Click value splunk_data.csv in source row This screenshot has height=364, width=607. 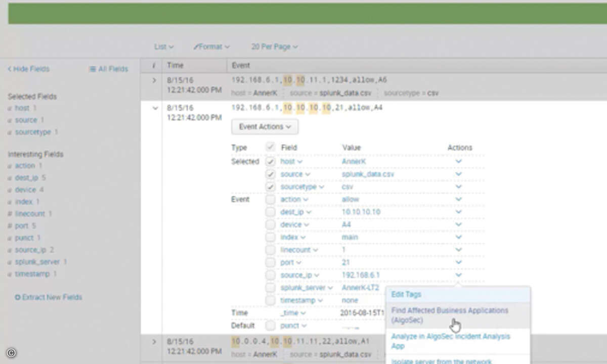368,174
